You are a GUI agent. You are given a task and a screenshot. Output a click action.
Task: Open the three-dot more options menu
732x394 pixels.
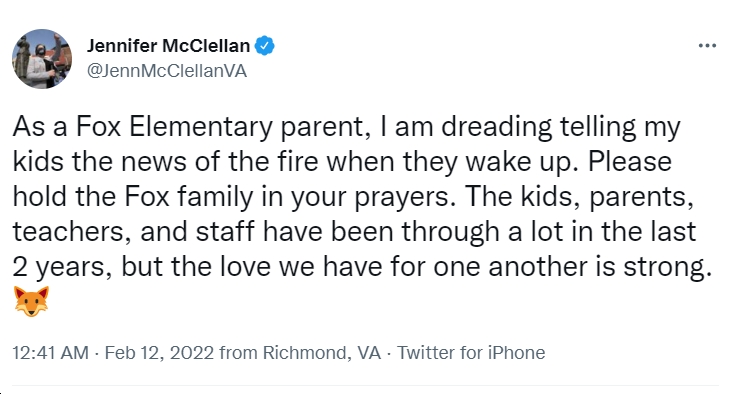pyautogui.click(x=707, y=46)
